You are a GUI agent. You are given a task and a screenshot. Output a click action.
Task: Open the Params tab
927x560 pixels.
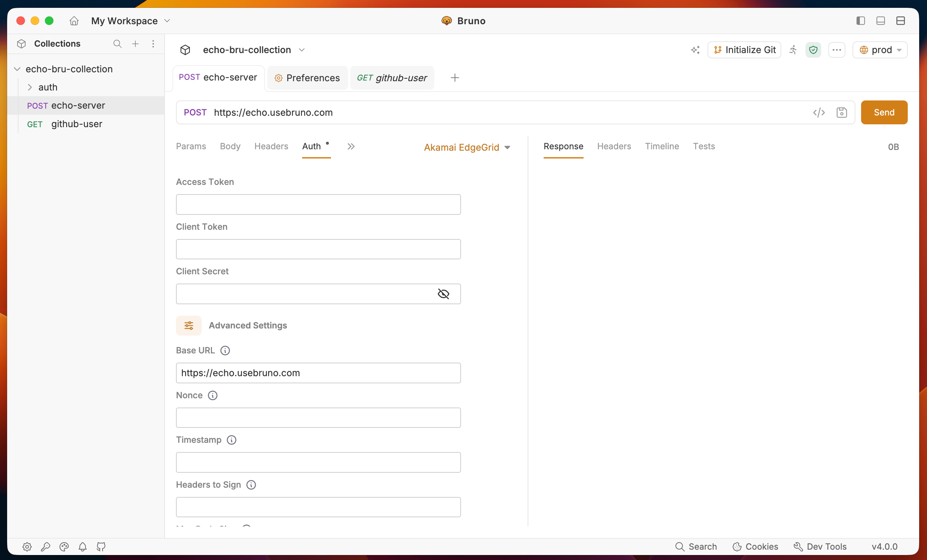pos(191,146)
